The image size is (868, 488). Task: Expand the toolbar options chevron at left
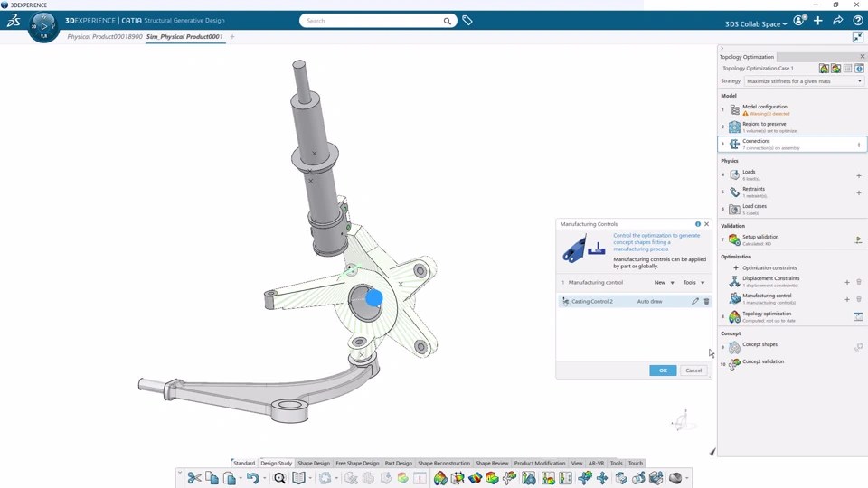pos(179,473)
